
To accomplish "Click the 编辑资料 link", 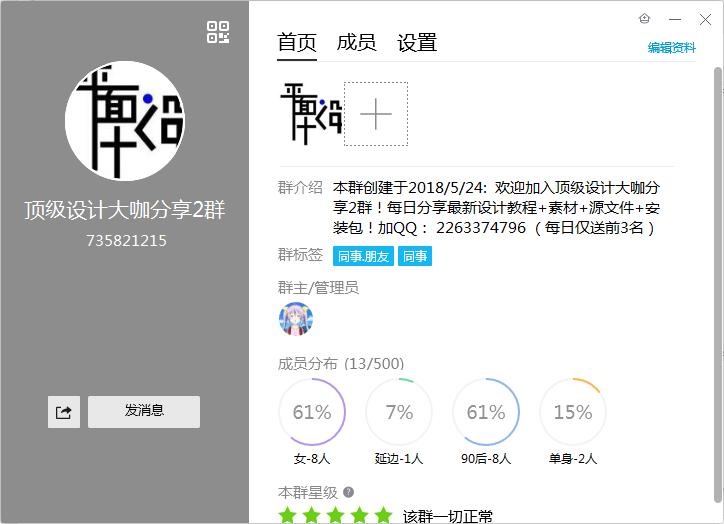I will pos(672,48).
